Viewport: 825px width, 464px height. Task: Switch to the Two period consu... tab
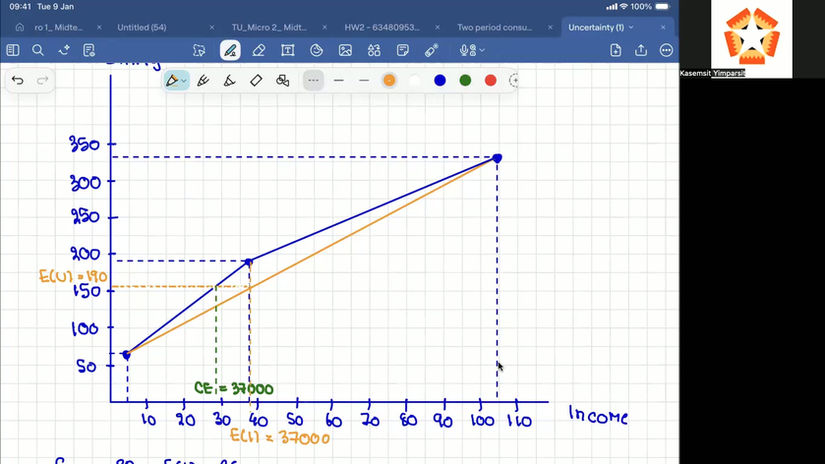click(x=495, y=27)
